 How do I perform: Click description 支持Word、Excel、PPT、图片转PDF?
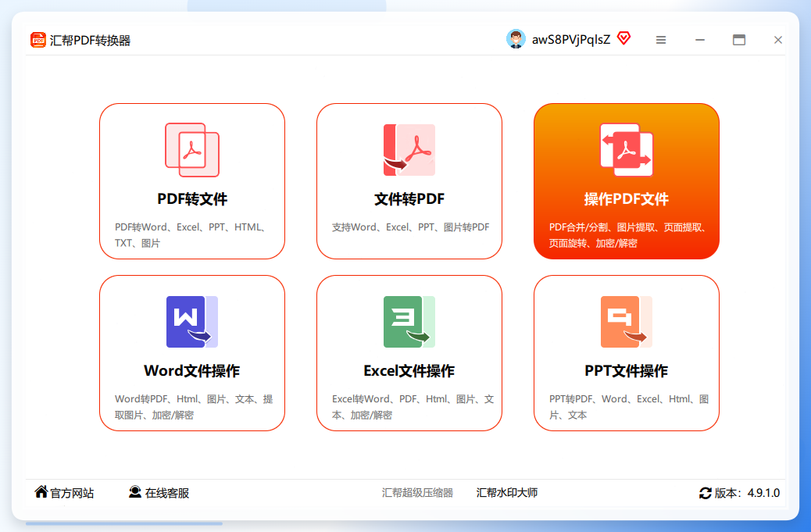[411, 227]
